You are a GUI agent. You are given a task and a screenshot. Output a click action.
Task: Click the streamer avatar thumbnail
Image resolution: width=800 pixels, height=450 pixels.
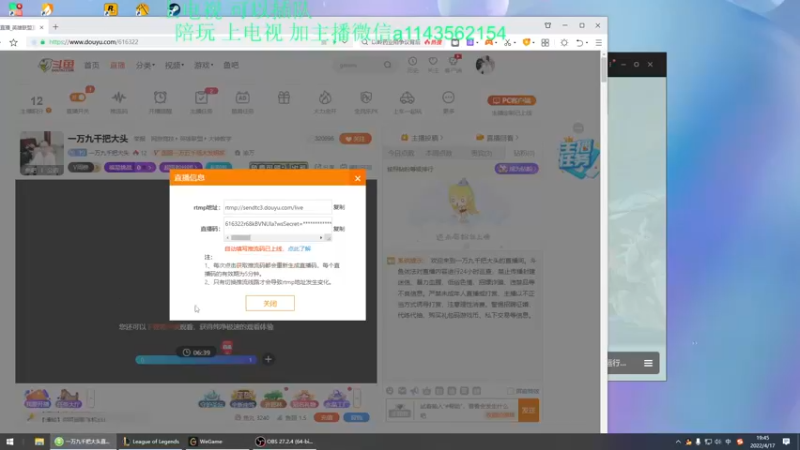pyautogui.click(x=42, y=153)
